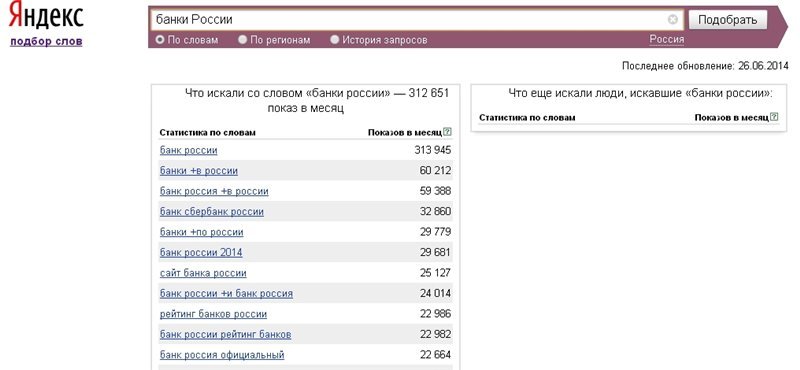Open the 'банки +в россии' link
800x370 pixels.
coord(198,170)
